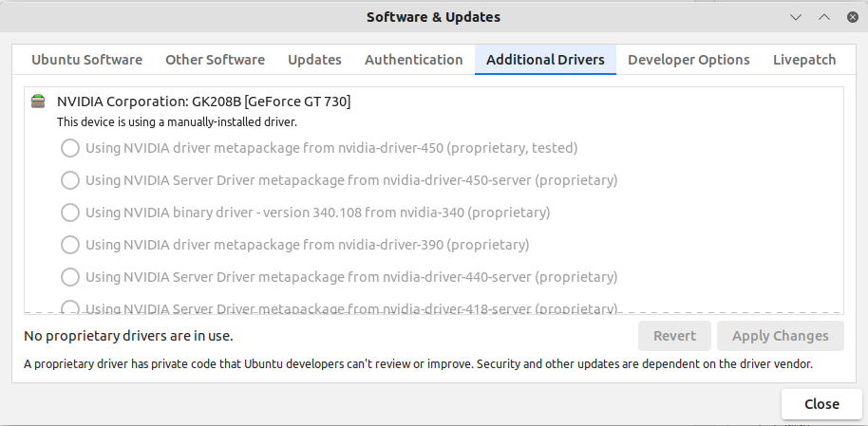Switch to Developer Options tab
This screenshot has height=426, width=868.
click(689, 60)
